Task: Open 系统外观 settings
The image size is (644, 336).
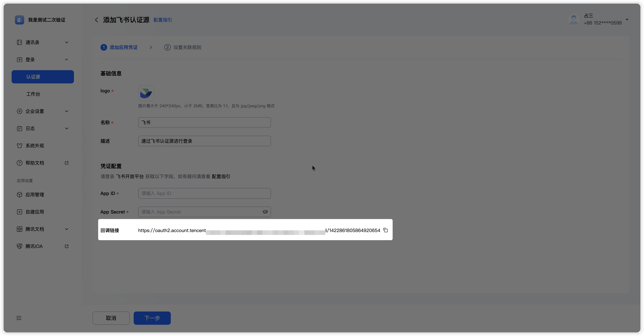Action: coord(35,146)
